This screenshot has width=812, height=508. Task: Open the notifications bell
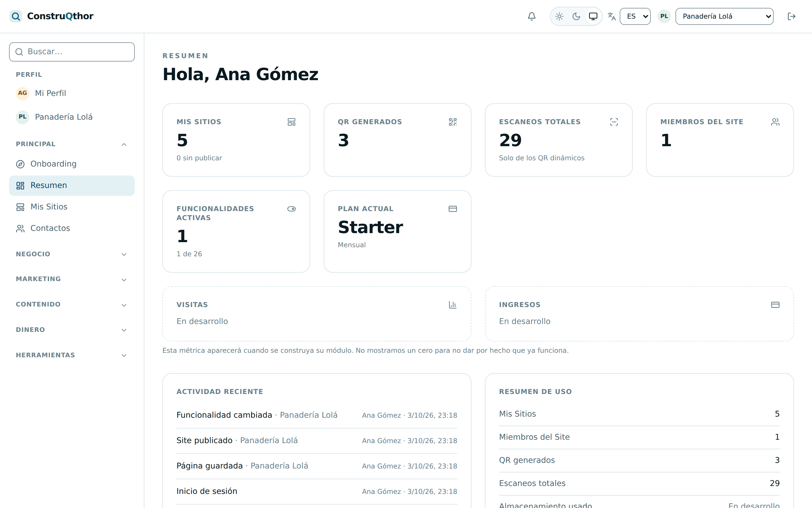(531, 16)
